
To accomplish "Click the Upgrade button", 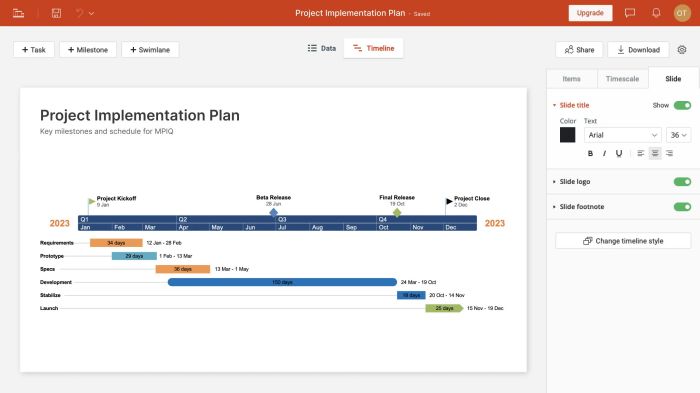I will [x=590, y=13].
